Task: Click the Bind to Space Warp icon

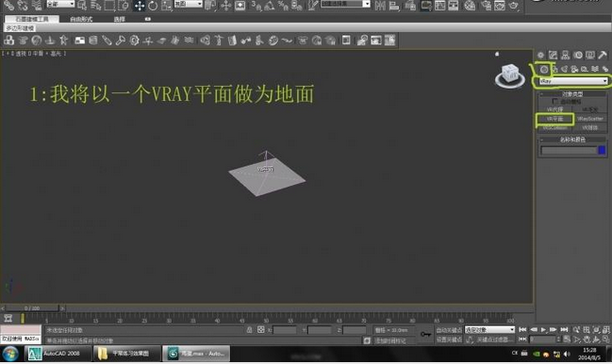Action: [36, 5]
